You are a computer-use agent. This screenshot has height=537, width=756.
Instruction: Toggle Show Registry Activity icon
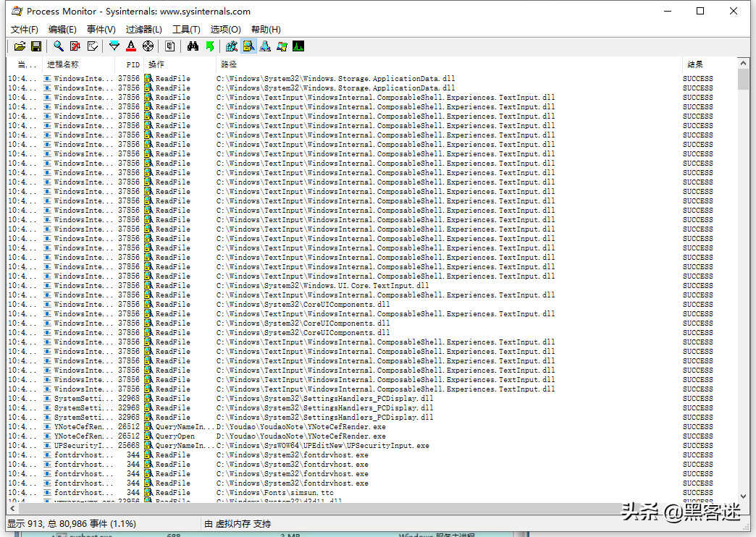tap(232, 46)
